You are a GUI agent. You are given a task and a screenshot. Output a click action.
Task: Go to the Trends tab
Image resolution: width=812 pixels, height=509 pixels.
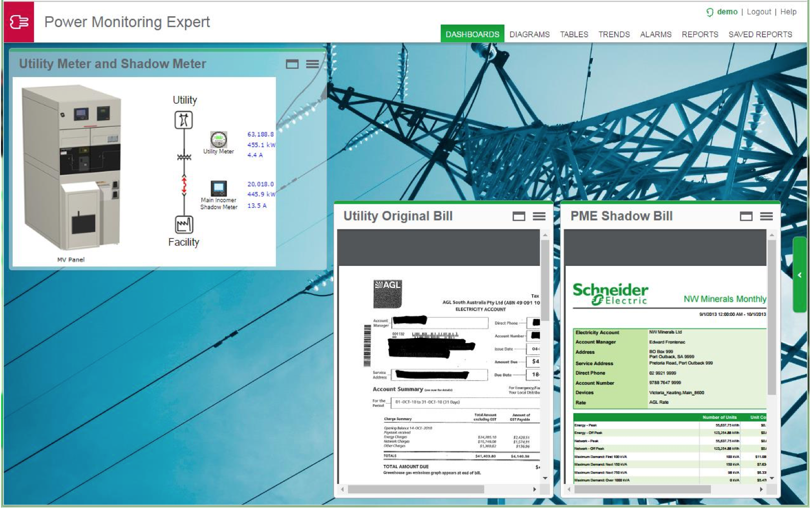pyautogui.click(x=614, y=34)
